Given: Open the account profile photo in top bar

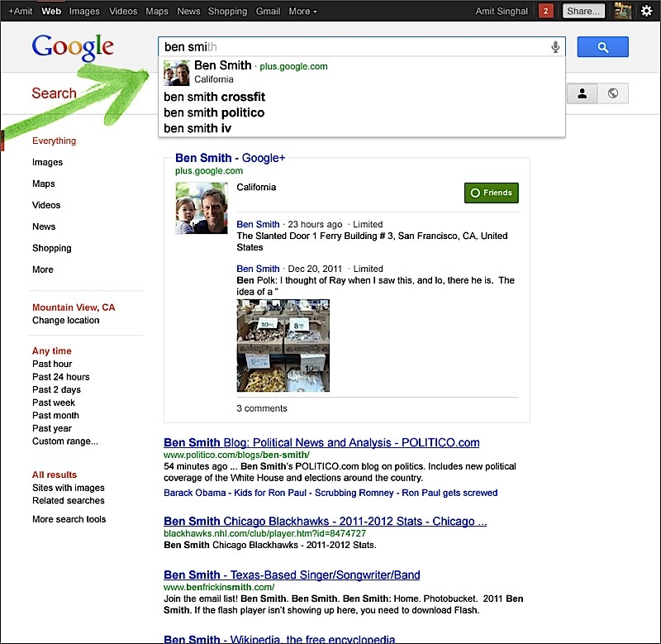Looking at the screenshot, I should click(x=623, y=12).
